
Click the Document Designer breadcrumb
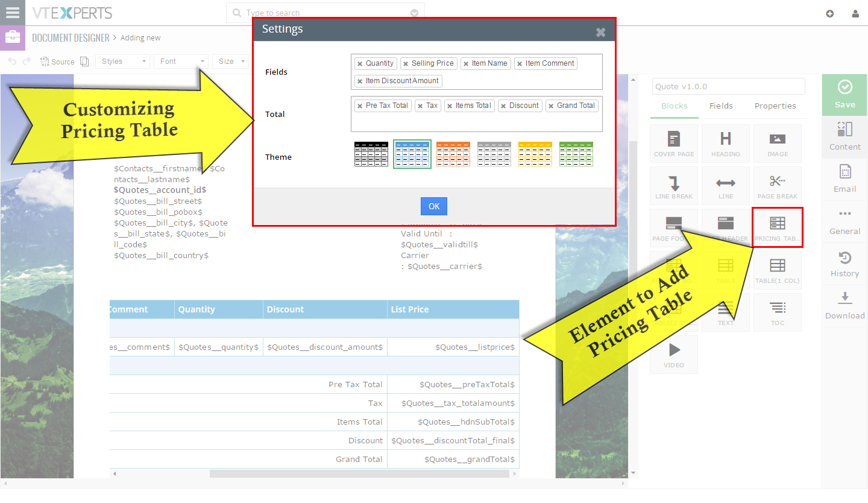coord(71,38)
